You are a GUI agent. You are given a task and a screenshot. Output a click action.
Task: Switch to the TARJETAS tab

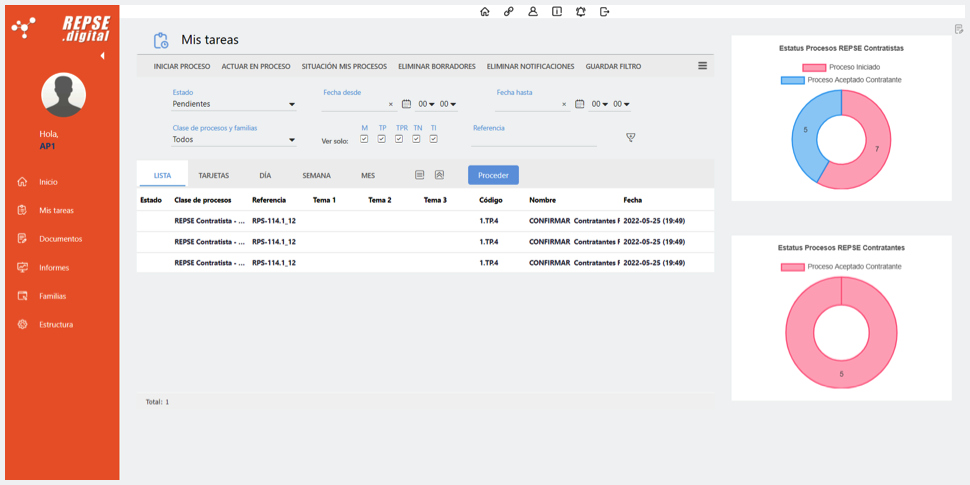(213, 176)
